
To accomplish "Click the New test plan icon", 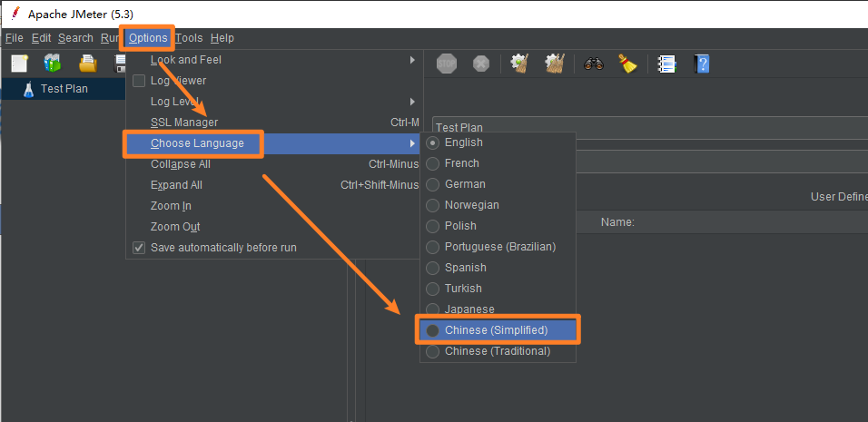I will coord(19,64).
